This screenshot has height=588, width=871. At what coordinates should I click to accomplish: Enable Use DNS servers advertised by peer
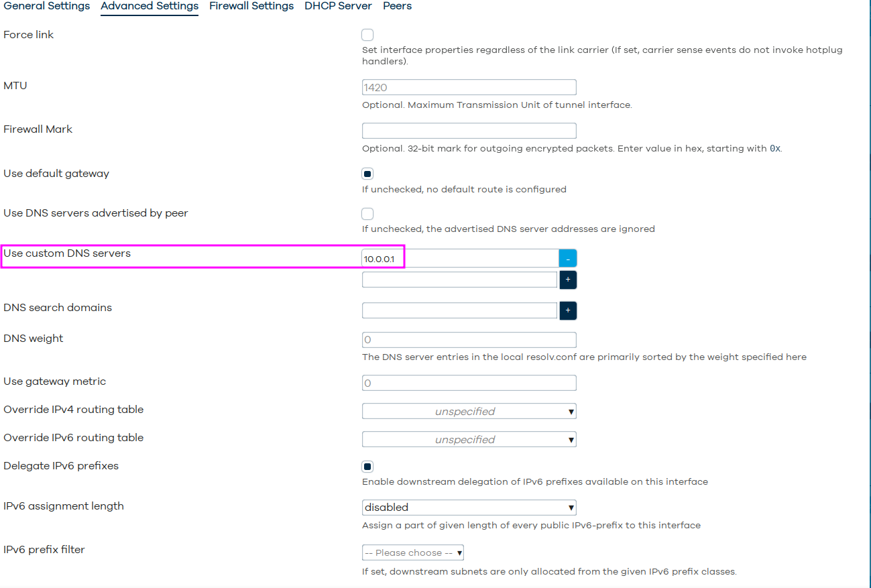(367, 214)
